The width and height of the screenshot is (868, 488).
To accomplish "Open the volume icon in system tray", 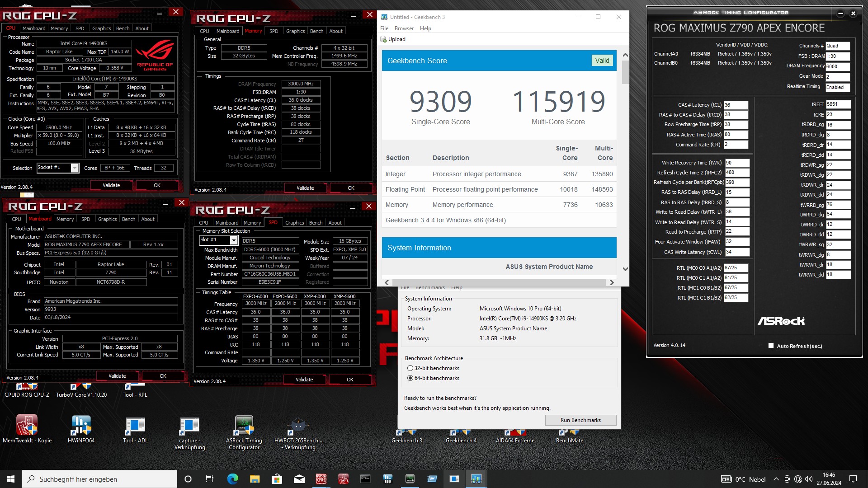I will pos(809,479).
